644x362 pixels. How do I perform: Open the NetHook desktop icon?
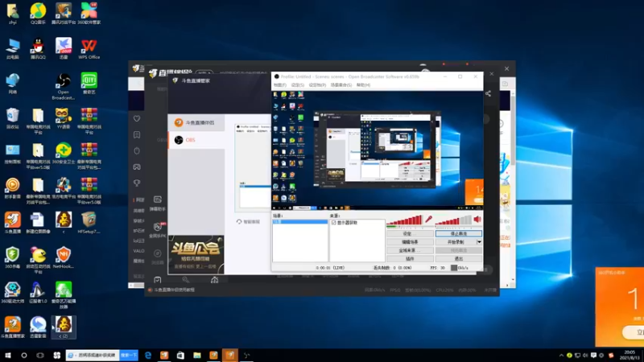pos(64,257)
